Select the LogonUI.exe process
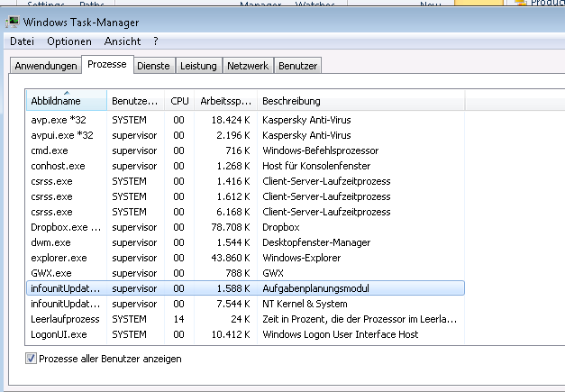The height and width of the screenshot is (392, 565). 245,334
